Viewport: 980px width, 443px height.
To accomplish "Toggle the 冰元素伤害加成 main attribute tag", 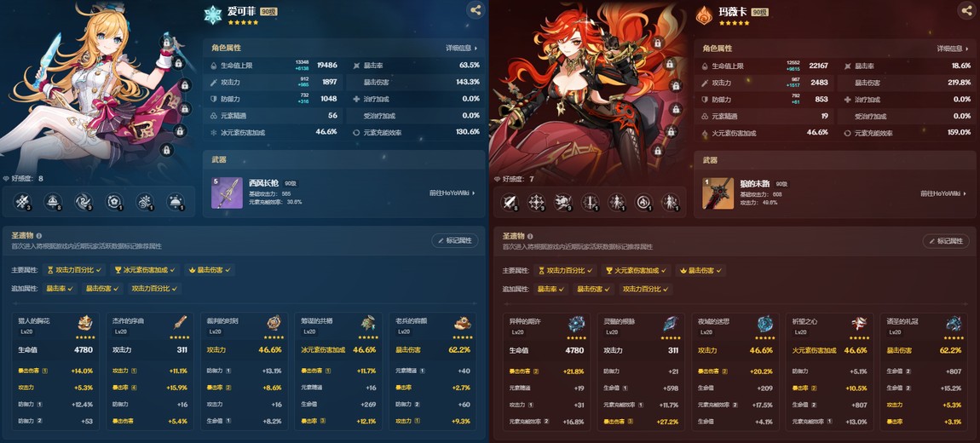I will [145, 270].
